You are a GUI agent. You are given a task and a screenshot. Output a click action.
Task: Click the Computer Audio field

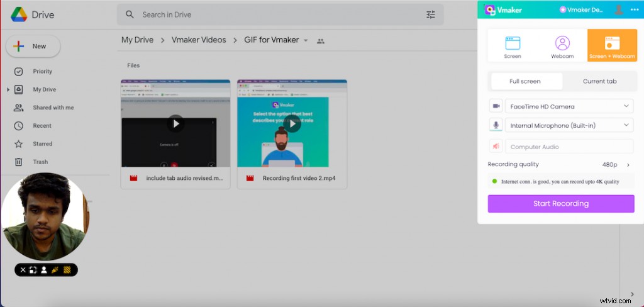tap(569, 147)
